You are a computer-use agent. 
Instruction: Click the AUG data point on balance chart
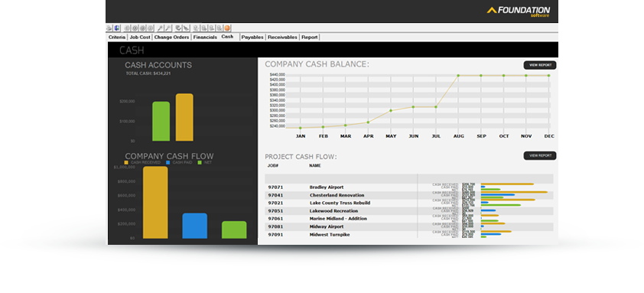(458, 75)
